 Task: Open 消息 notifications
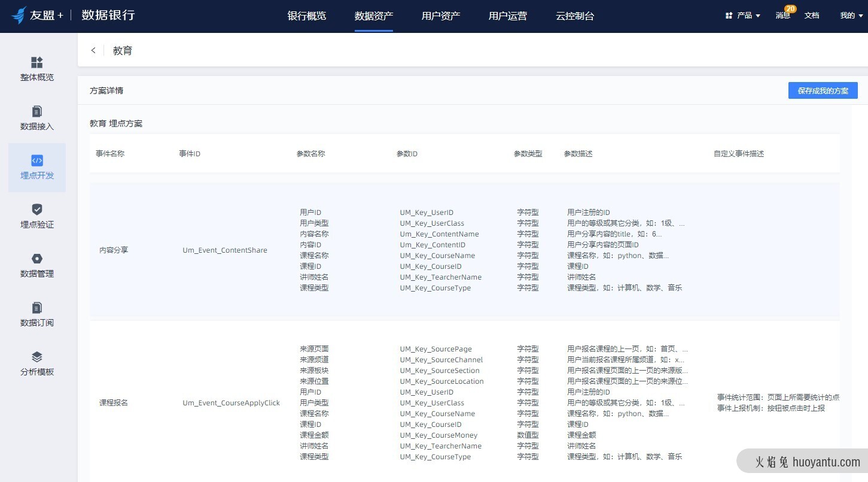tap(783, 16)
